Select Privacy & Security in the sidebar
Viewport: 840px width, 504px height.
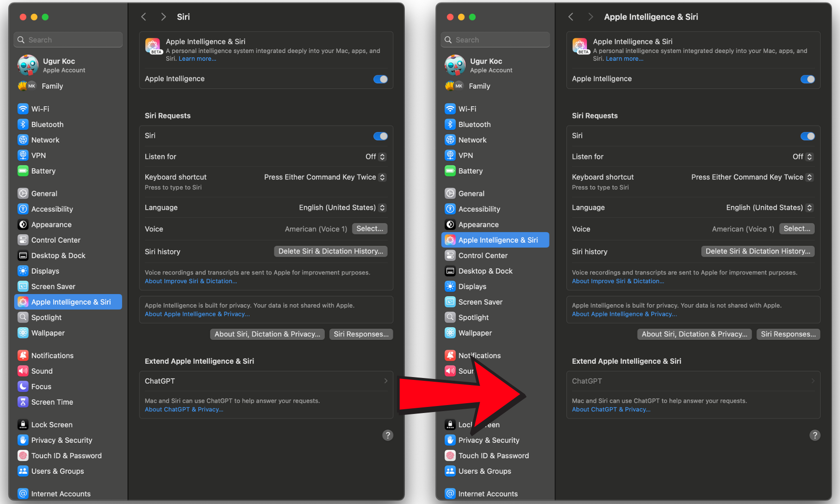click(x=61, y=440)
